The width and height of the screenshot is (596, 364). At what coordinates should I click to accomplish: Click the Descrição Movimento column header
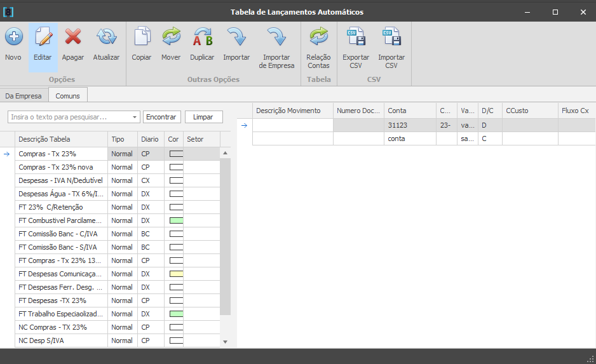pos(293,111)
